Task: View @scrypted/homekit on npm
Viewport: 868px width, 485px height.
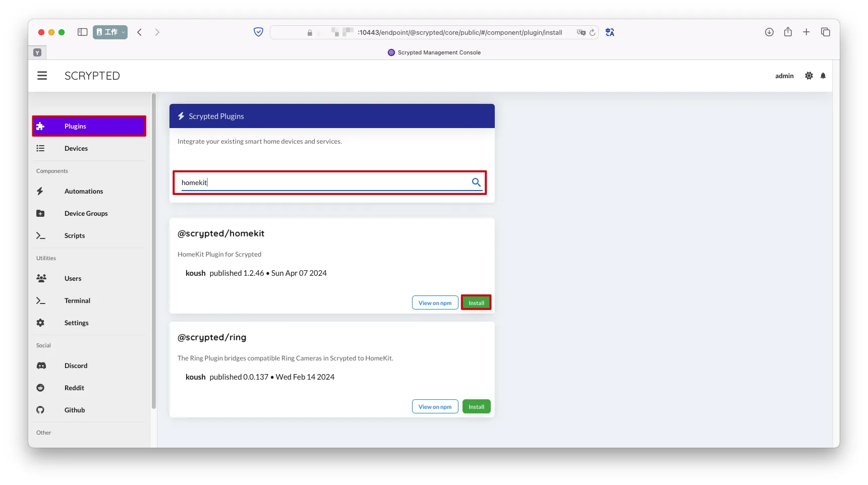Action: pyautogui.click(x=435, y=302)
